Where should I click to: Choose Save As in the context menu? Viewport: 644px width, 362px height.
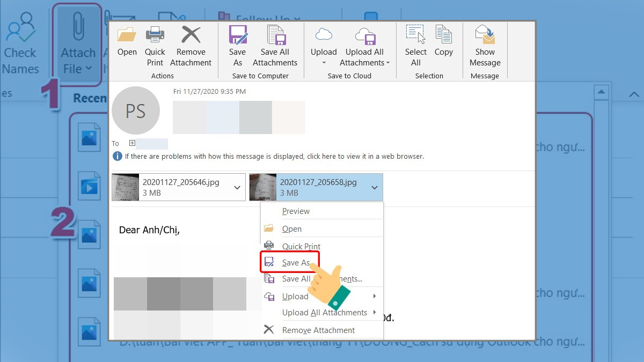coord(296,263)
